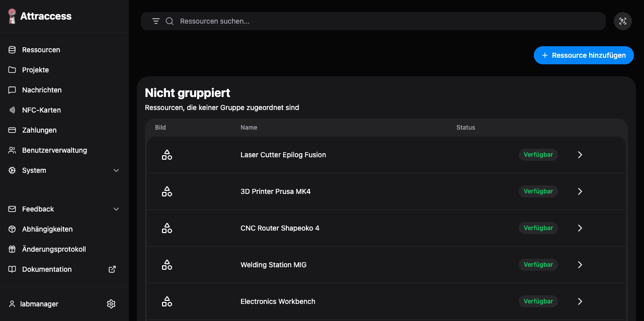
Task: Expand the System menu chevron
Action: click(116, 170)
